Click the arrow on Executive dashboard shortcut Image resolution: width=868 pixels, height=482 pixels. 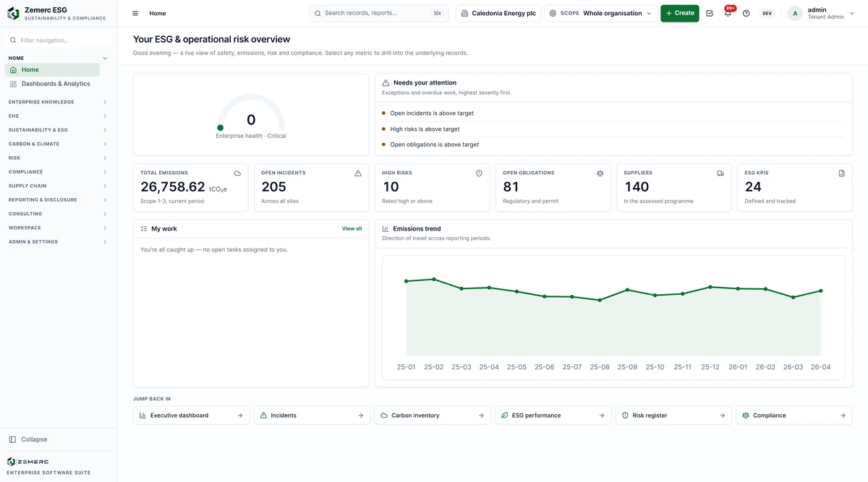tap(240, 416)
